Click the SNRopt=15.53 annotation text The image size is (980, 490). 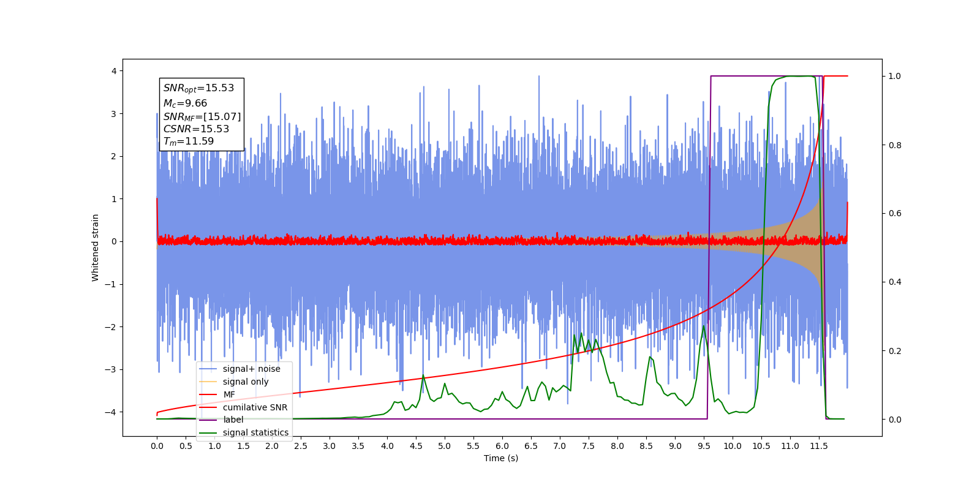click(x=198, y=88)
